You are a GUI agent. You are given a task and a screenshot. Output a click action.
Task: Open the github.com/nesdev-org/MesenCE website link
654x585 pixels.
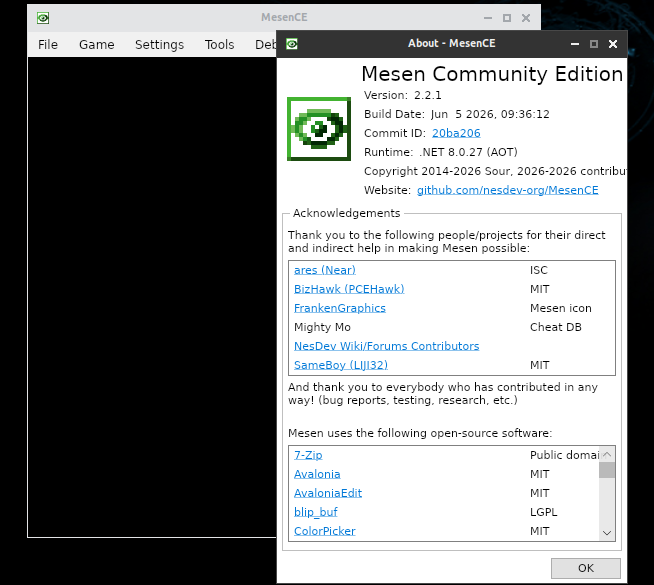pos(508,190)
